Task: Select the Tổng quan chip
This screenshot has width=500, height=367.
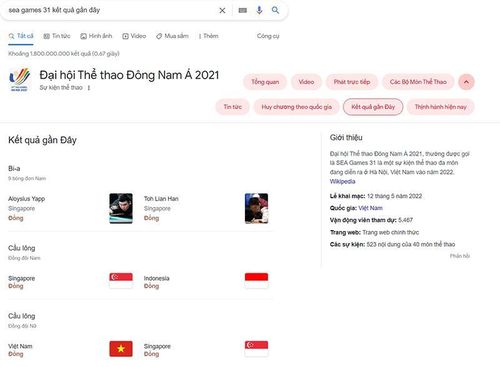Action: tap(265, 82)
